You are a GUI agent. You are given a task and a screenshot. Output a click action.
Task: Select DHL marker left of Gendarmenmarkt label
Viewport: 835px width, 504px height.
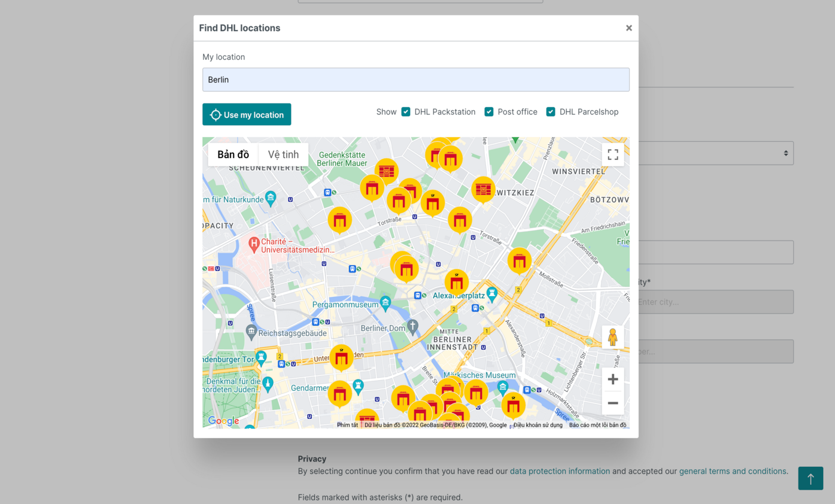[339, 394]
